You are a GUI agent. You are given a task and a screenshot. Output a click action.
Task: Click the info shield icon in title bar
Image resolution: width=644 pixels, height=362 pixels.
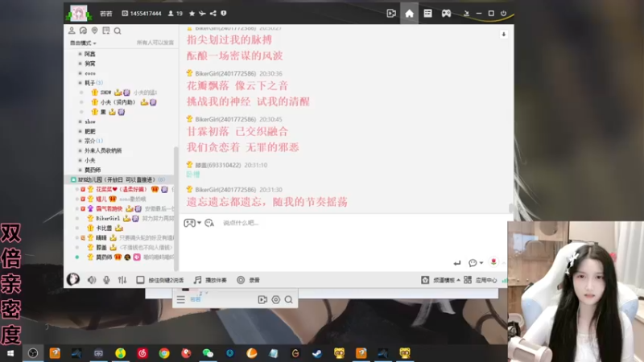[x=224, y=14]
